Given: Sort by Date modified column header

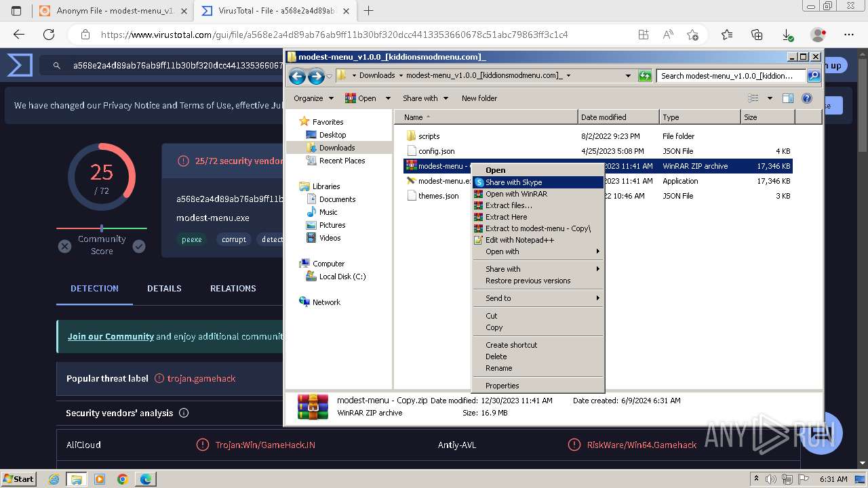Looking at the screenshot, I should point(618,117).
